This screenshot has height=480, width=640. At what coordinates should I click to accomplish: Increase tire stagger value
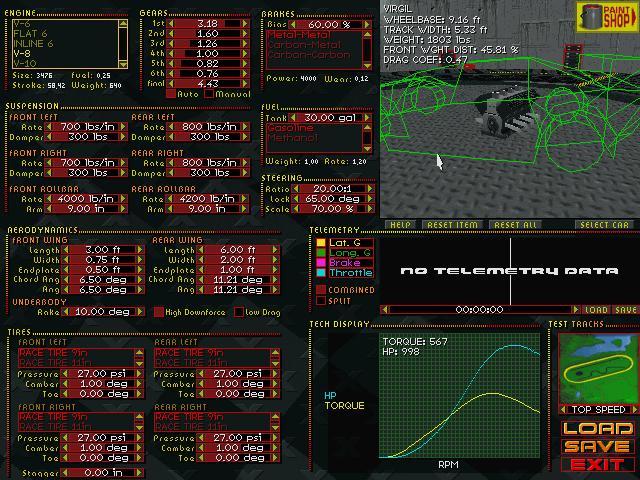coord(140,473)
